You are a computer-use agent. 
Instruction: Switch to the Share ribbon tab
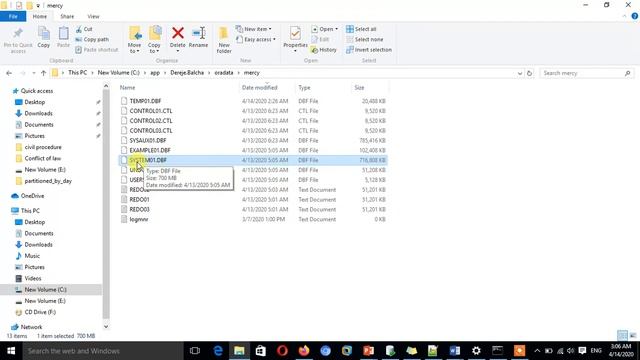tap(67, 17)
